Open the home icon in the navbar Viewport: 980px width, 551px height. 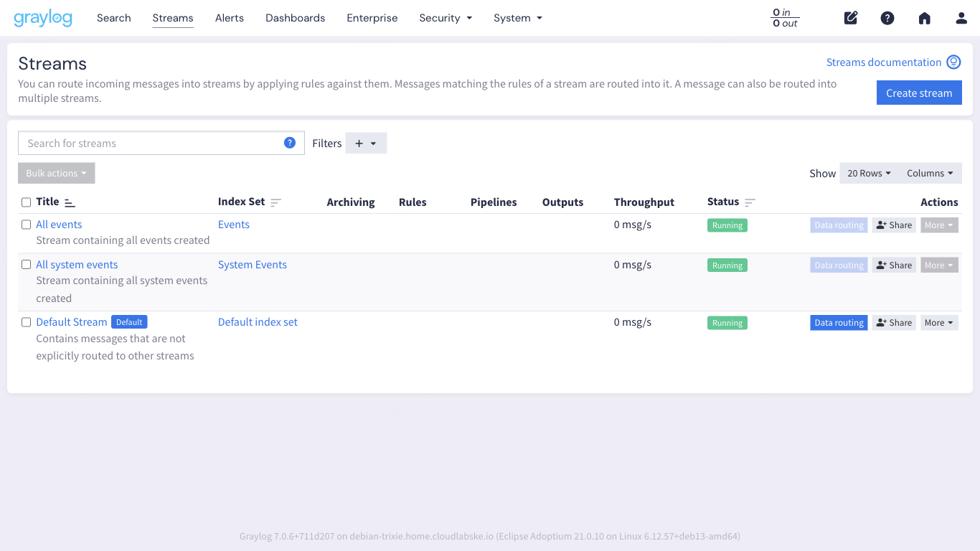(924, 18)
